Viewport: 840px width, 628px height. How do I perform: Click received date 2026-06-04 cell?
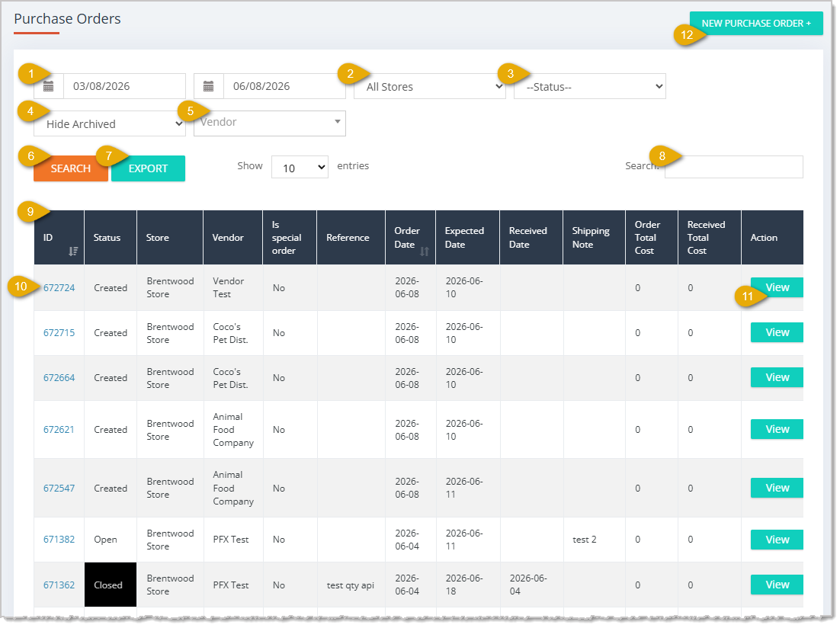[531, 585]
